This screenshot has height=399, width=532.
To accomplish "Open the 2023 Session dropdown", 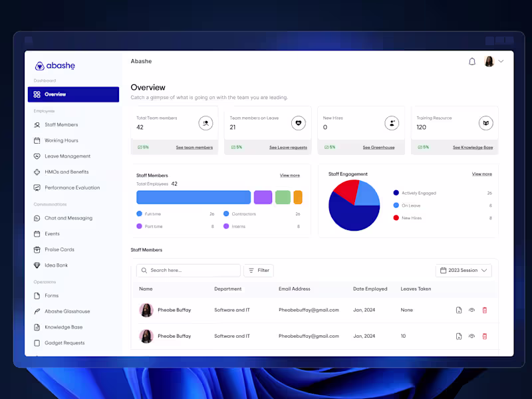I will pyautogui.click(x=464, y=270).
